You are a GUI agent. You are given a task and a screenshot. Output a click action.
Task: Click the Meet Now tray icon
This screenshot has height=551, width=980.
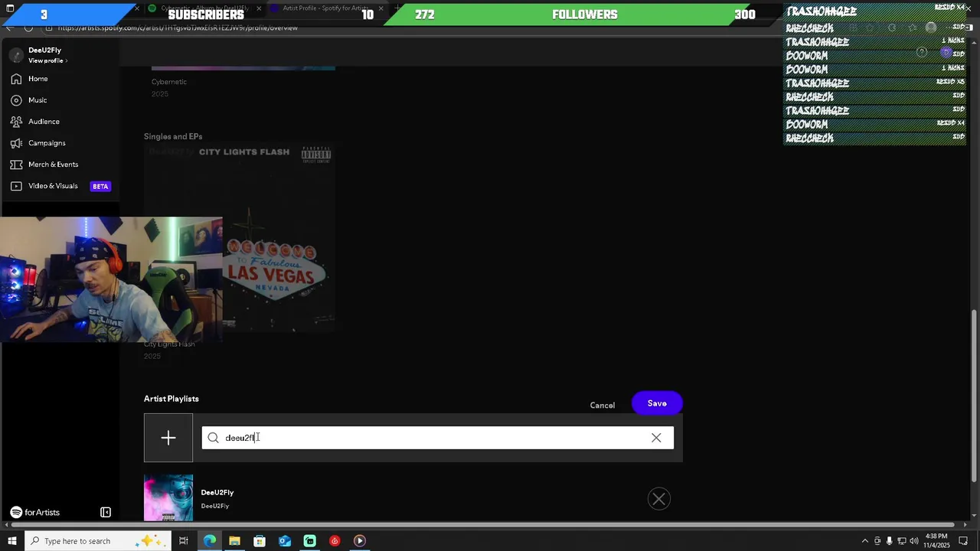tap(877, 541)
